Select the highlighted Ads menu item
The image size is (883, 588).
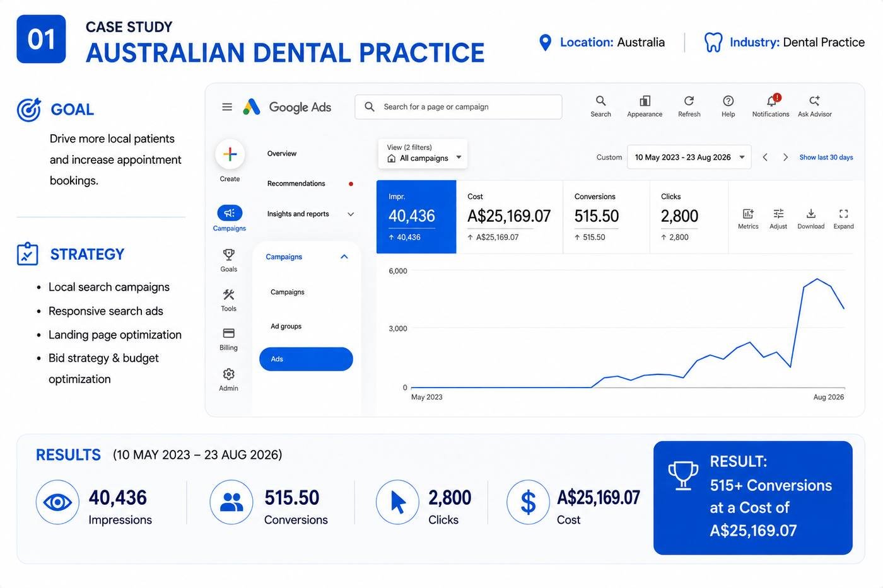[306, 359]
